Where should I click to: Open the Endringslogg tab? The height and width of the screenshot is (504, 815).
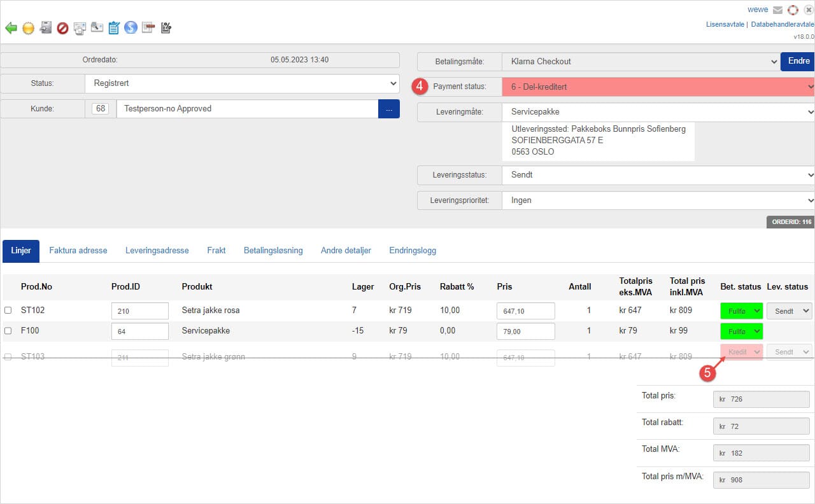pos(413,251)
